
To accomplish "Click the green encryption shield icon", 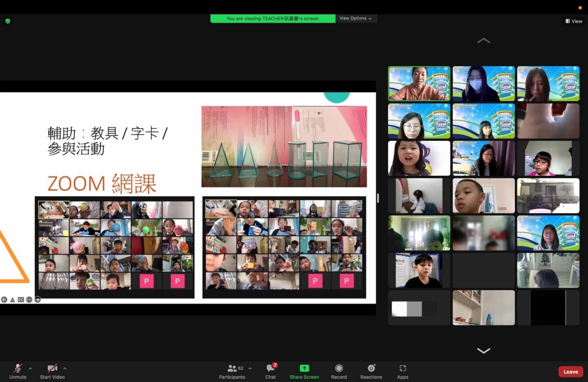I will (8, 21).
